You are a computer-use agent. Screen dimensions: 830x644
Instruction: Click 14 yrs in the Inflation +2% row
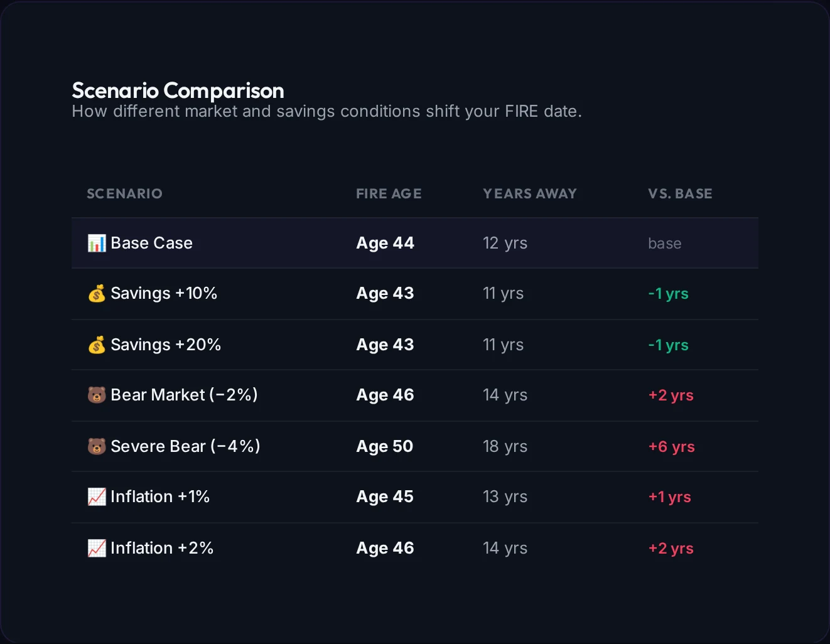click(505, 548)
